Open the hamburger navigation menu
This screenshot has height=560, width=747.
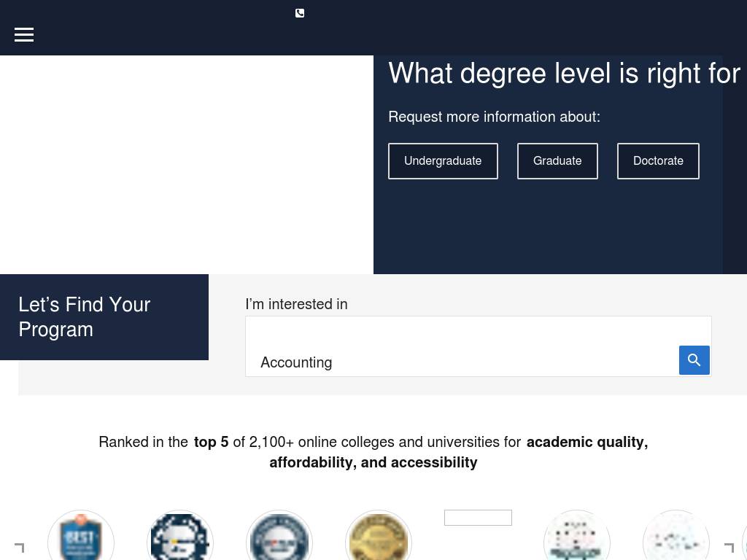point(24,34)
